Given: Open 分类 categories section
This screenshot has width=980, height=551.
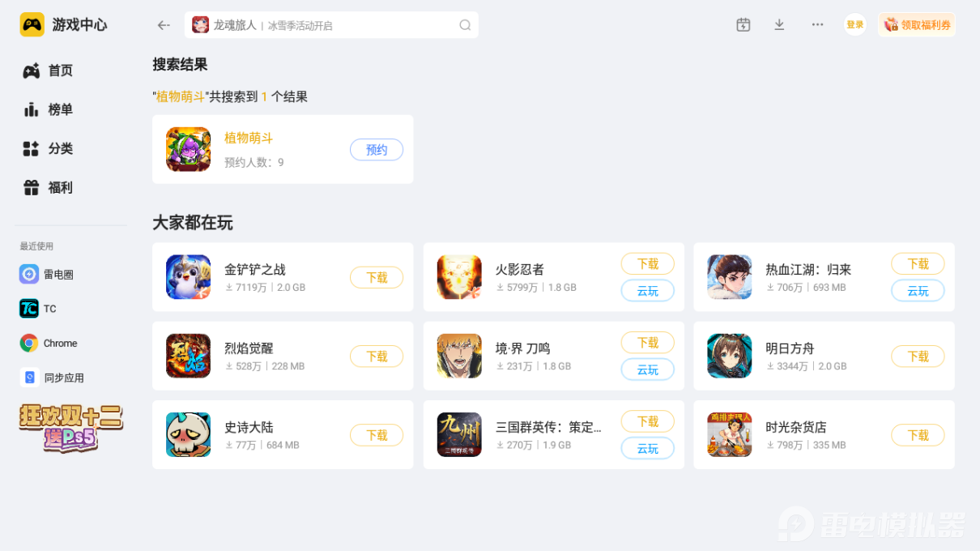Looking at the screenshot, I should [49, 148].
